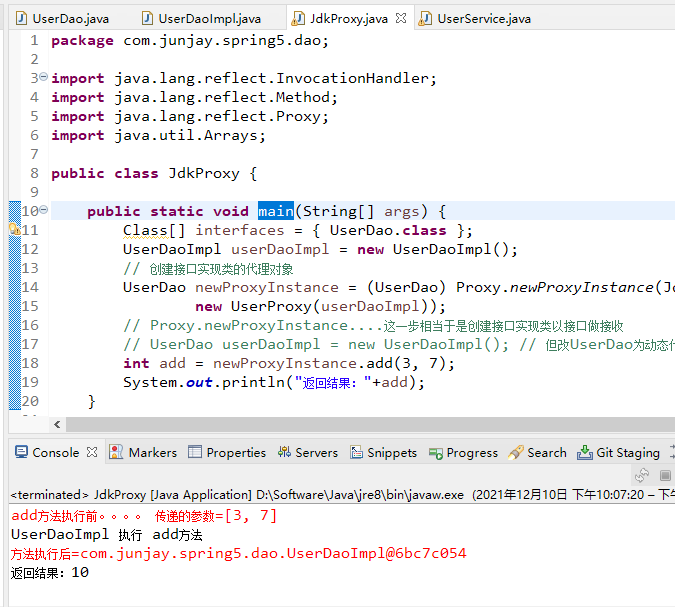Collapse the import block at line 3
The image size is (675, 607).
(x=43, y=77)
